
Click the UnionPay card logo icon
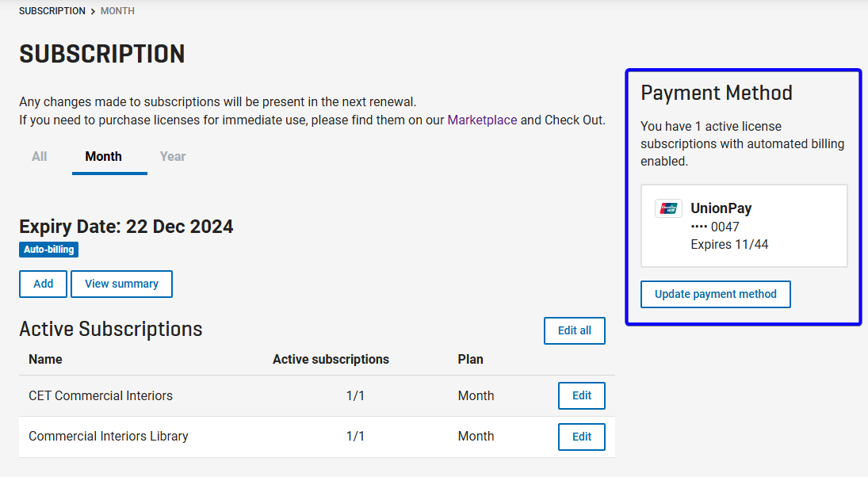[669, 208]
